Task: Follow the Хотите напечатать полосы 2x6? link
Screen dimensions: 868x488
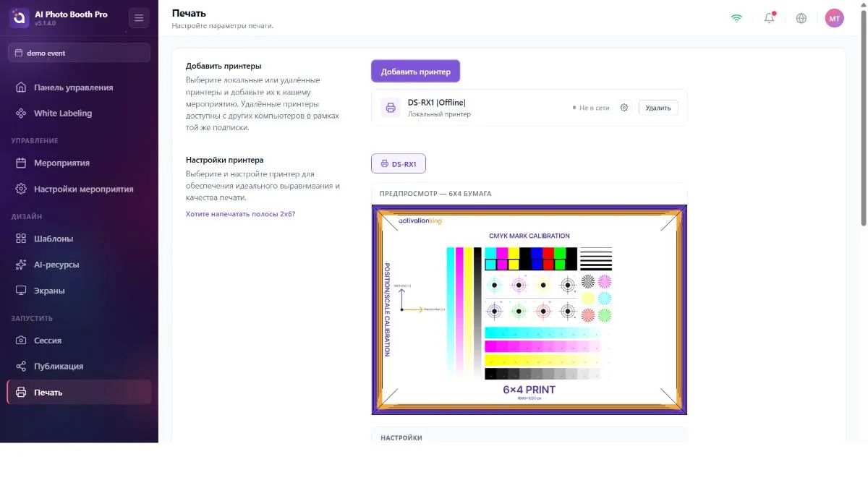Action: pos(240,214)
